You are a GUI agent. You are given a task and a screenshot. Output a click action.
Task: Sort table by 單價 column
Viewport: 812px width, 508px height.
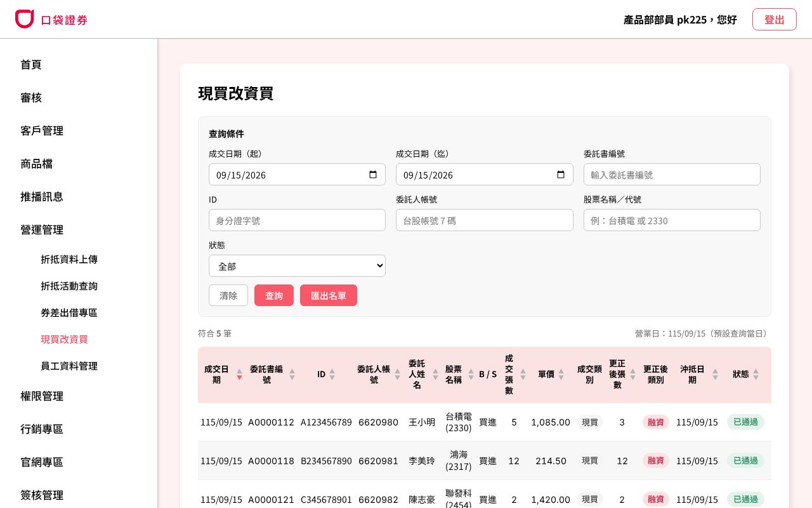[561, 374]
